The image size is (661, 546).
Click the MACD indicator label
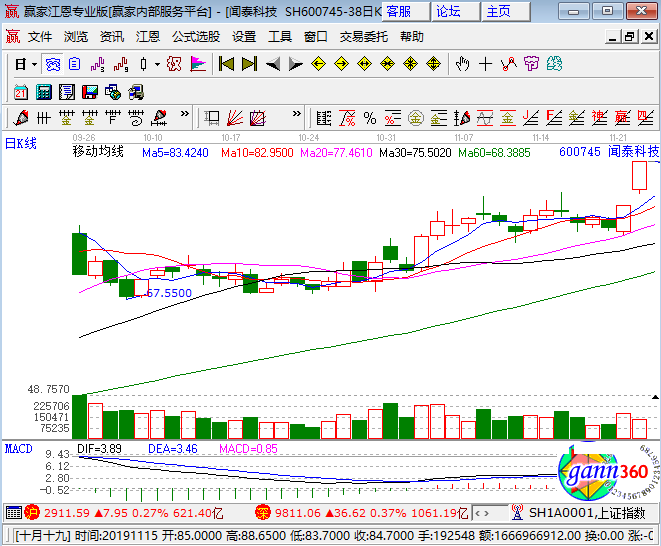pos(19,449)
